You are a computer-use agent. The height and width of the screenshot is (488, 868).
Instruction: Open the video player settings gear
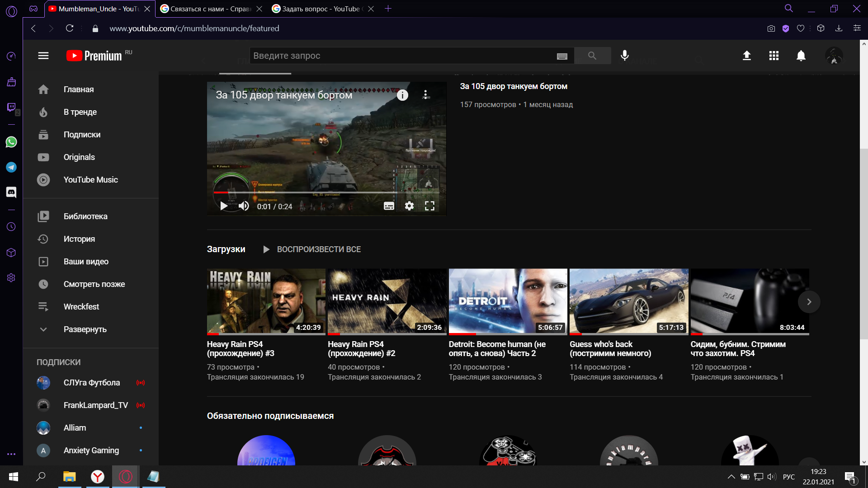click(409, 206)
